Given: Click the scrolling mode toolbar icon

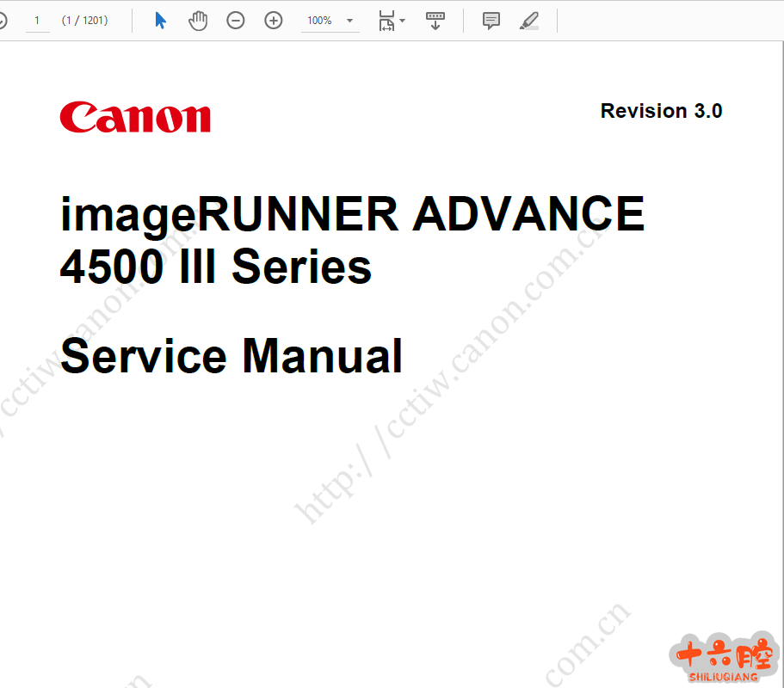Looking at the screenshot, I should 435,21.
